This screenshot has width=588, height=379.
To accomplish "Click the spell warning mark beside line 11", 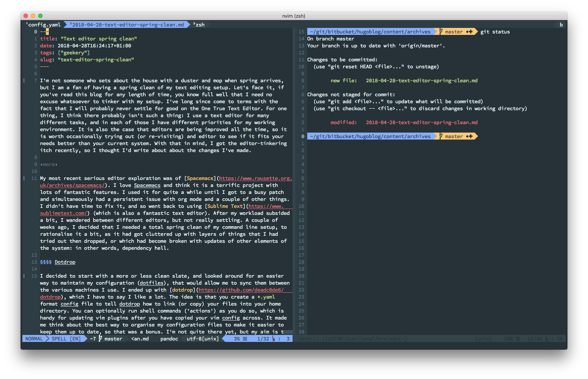I will coord(24,178).
